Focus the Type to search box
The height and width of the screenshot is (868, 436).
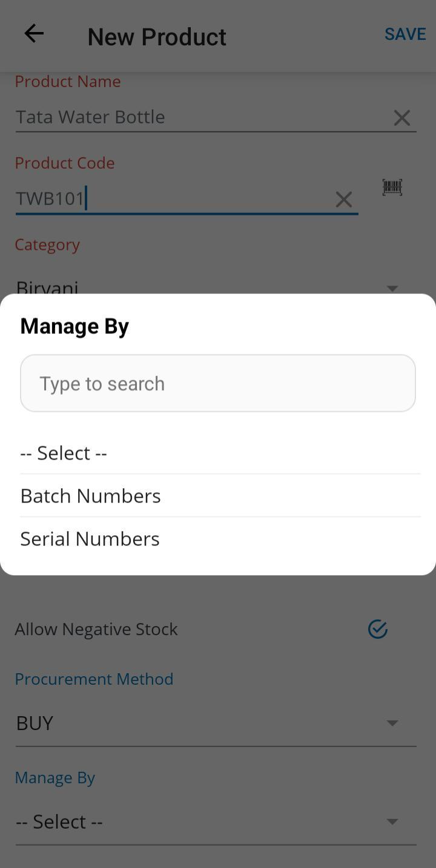point(218,383)
